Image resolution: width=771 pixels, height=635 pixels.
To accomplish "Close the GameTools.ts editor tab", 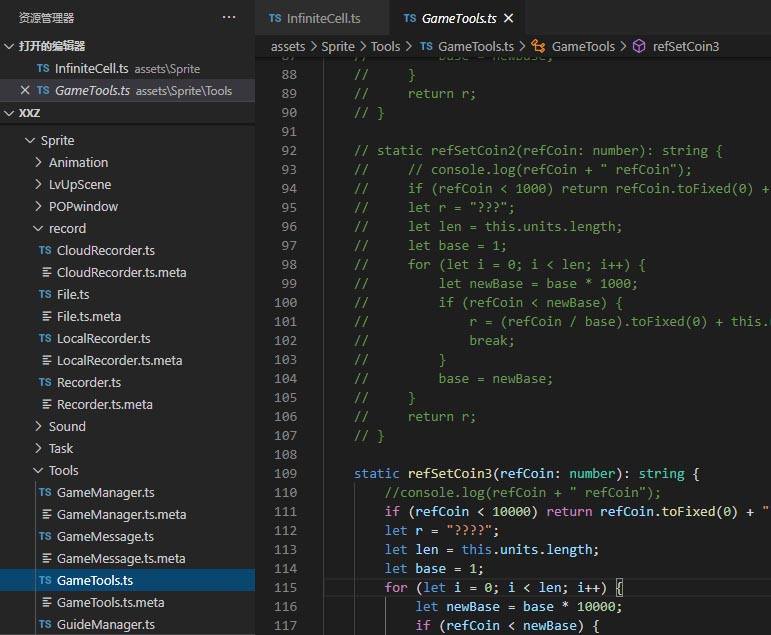I will pos(508,18).
